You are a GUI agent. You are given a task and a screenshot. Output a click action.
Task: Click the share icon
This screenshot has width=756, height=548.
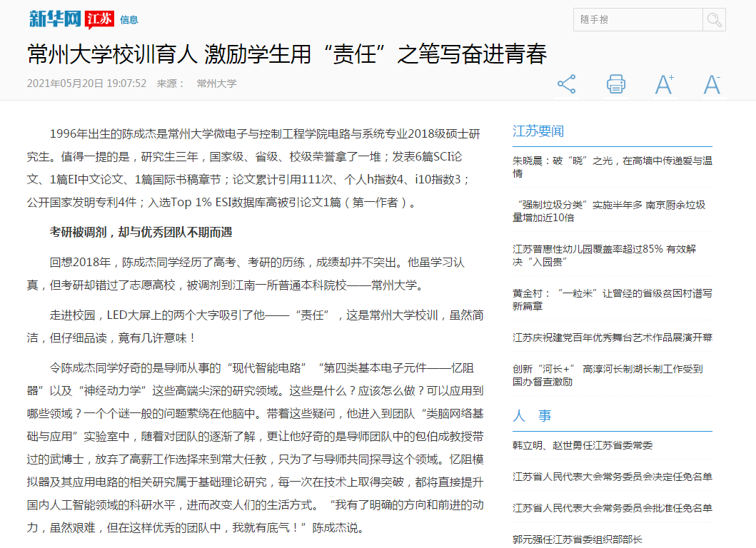coord(566,84)
